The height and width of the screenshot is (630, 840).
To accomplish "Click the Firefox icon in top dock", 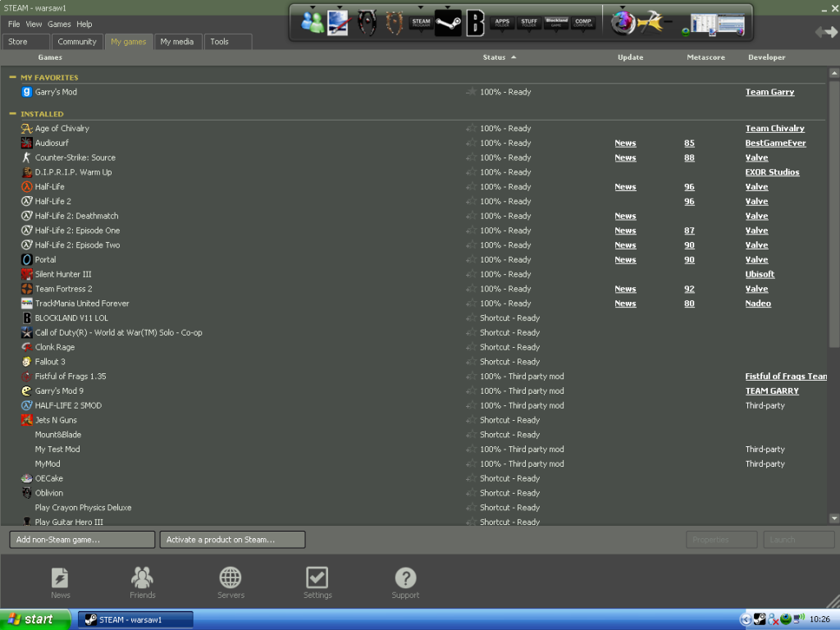I will pyautogui.click(x=623, y=24).
